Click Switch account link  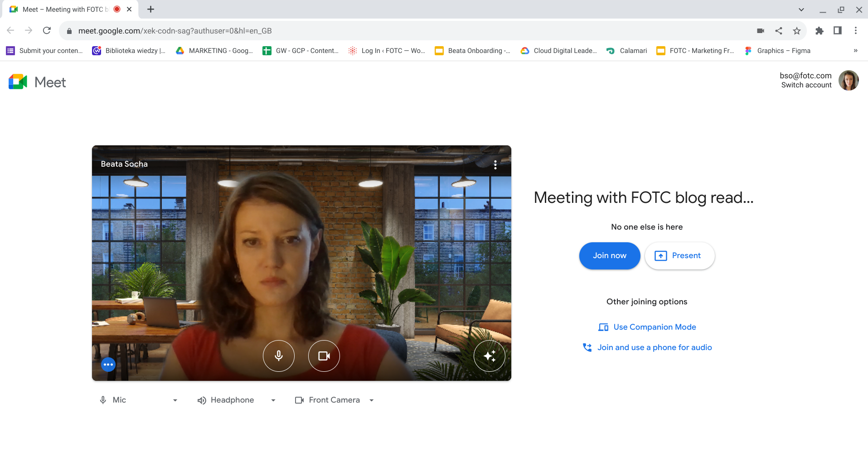pos(806,85)
